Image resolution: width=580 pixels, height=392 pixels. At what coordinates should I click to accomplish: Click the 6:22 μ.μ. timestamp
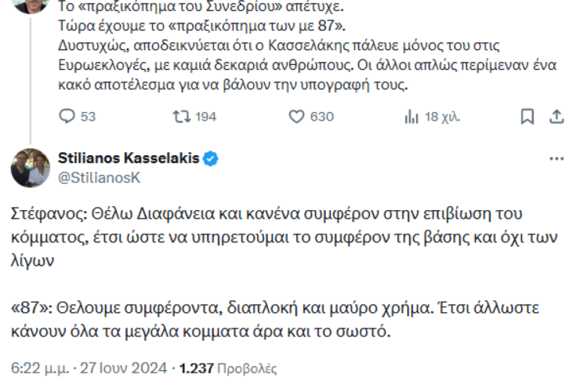point(38,368)
